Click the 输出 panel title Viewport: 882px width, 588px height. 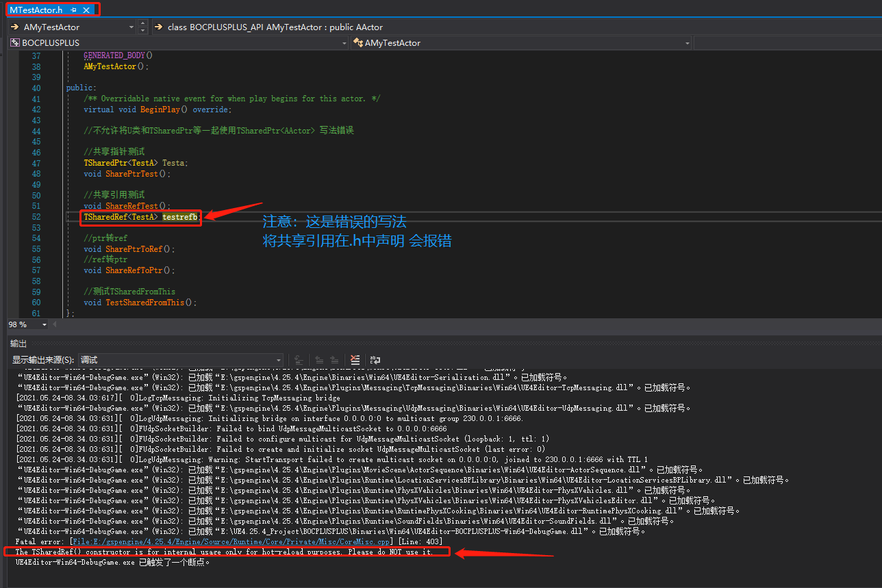(18, 344)
